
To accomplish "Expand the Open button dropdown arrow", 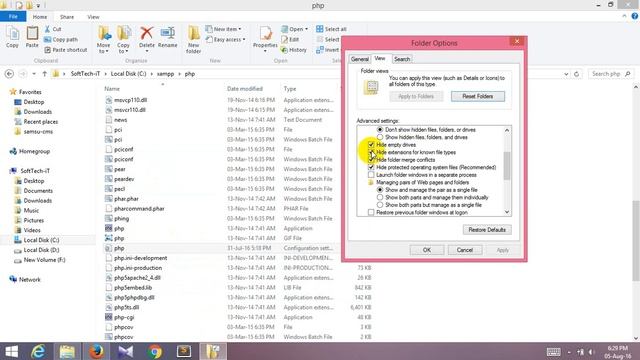I will [x=307, y=29].
